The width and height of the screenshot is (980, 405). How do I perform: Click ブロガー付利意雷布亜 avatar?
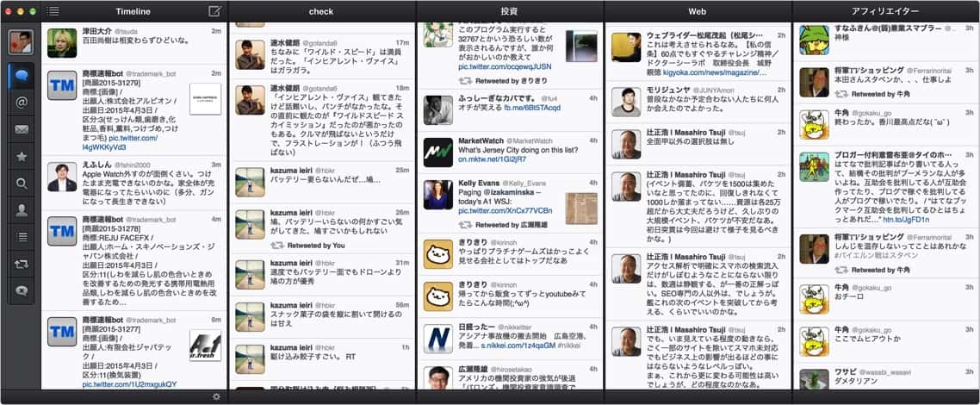pos(815,167)
